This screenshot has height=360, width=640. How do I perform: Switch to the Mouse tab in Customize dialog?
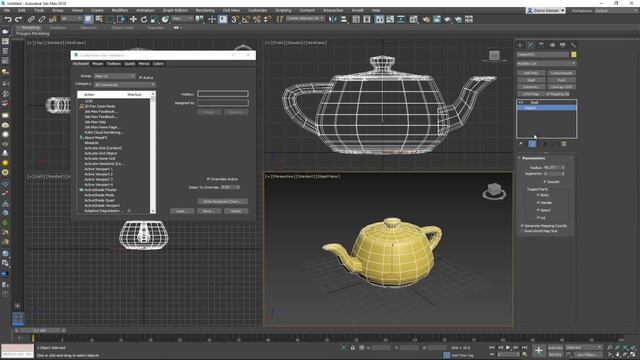click(98, 64)
